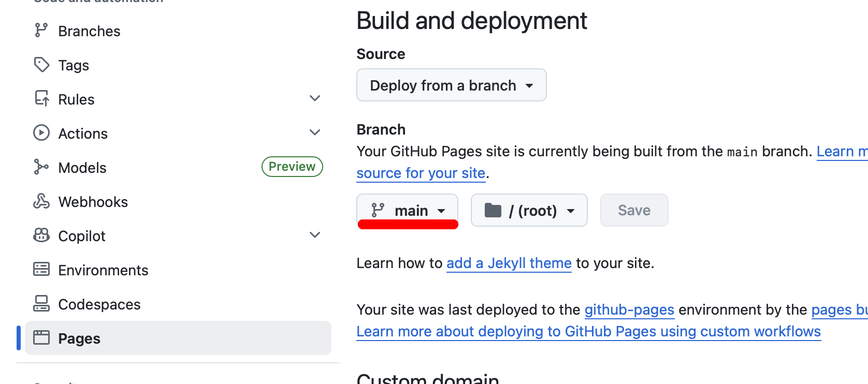This screenshot has height=384, width=868.
Task: Expand the Actions section chevron
Action: coord(314,132)
